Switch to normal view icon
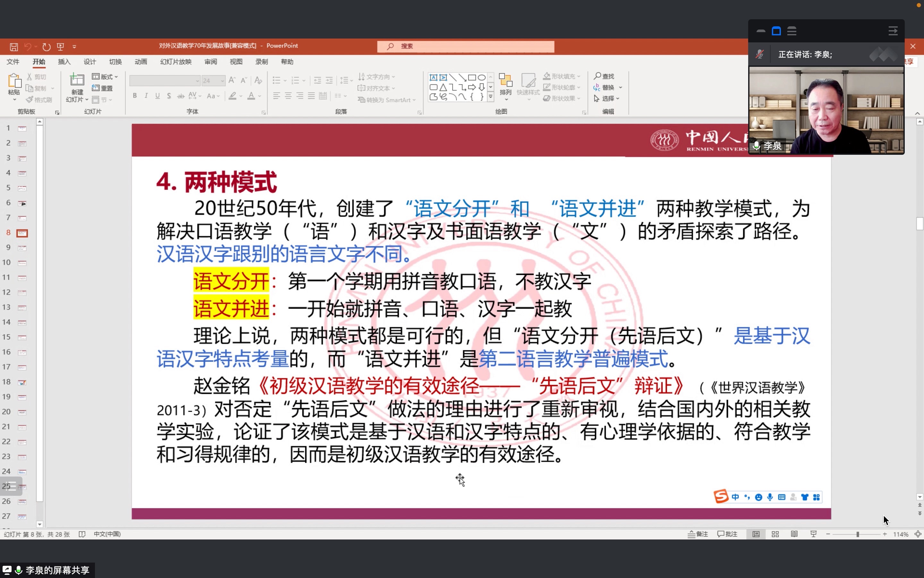924x578 pixels. tap(756, 534)
